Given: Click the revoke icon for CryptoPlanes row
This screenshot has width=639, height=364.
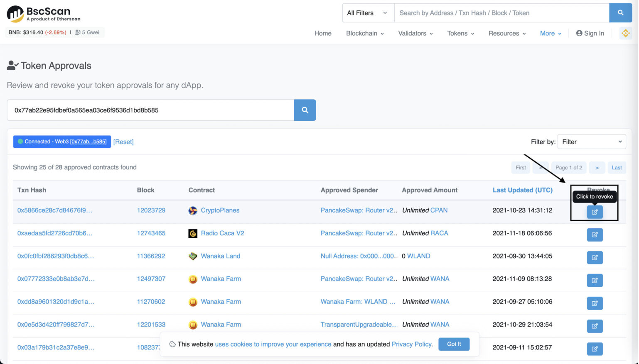Looking at the screenshot, I should pyautogui.click(x=595, y=212).
